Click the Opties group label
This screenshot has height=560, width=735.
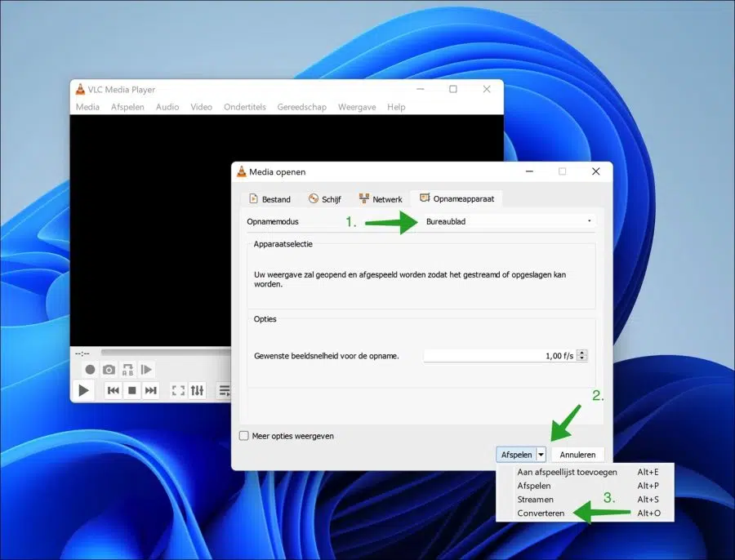click(265, 318)
